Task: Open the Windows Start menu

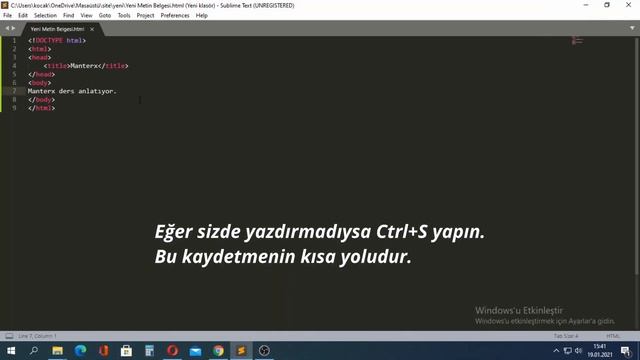Action: click(11, 351)
